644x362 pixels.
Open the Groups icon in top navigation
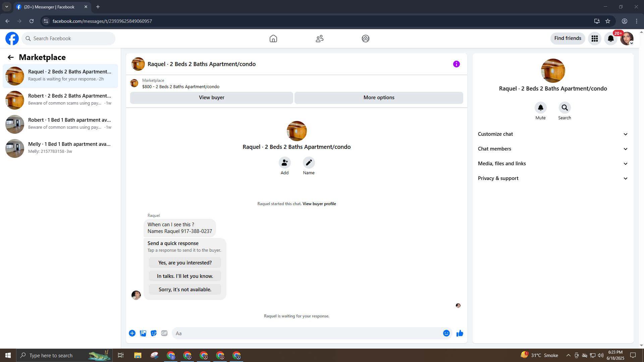click(x=366, y=39)
